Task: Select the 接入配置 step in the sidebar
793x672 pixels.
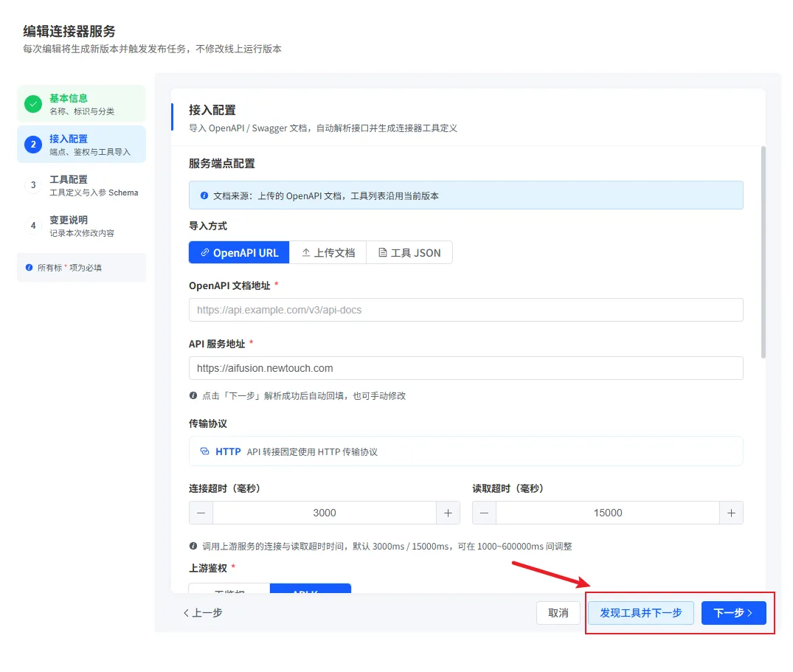Action: pos(81,145)
